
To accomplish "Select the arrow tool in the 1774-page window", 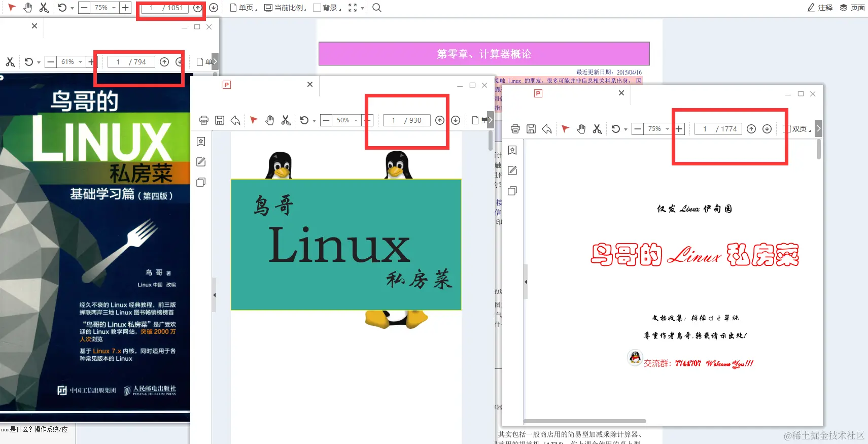I will point(565,129).
